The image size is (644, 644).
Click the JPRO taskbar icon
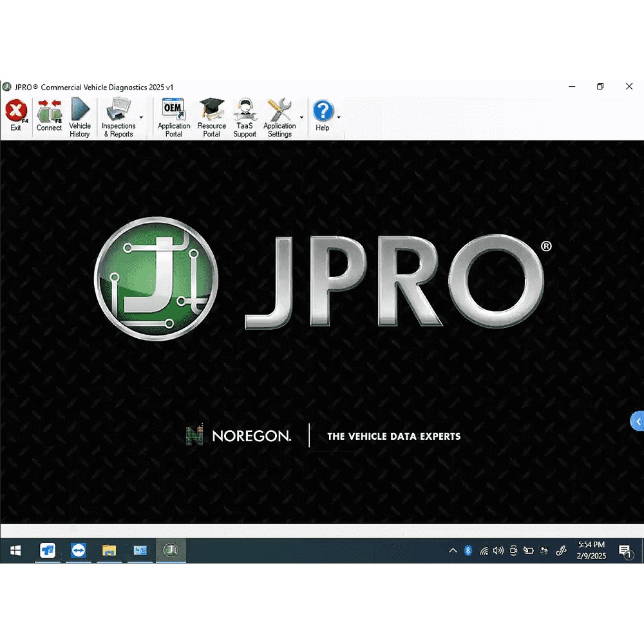pos(171,551)
